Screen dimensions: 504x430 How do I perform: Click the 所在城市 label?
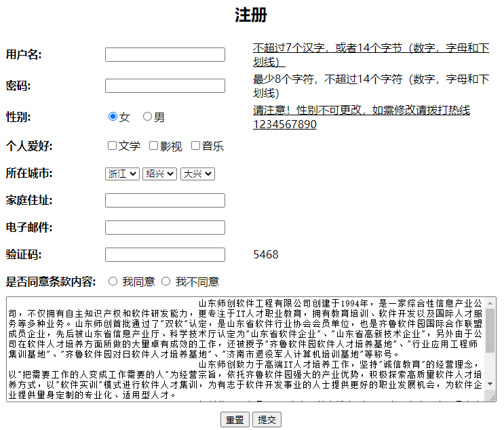pyautogui.click(x=29, y=173)
